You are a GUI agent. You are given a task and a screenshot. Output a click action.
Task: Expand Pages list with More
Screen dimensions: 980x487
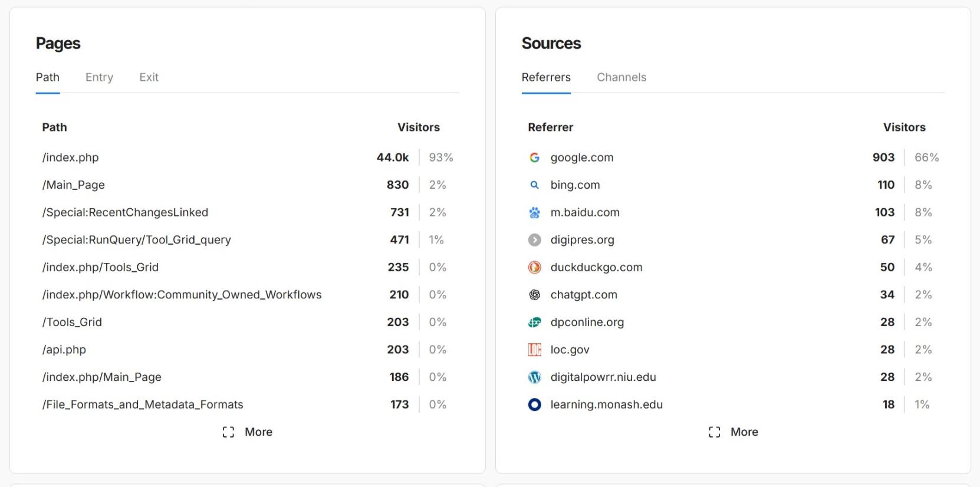248,432
